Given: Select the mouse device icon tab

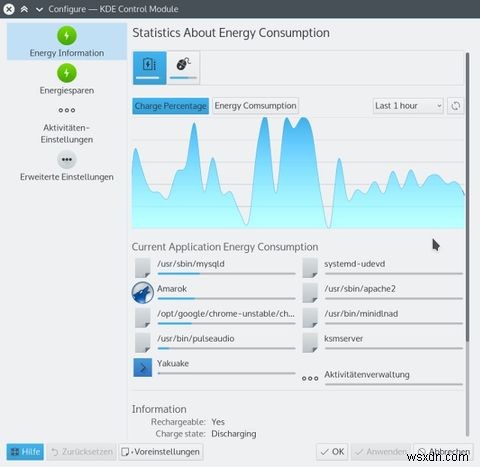Looking at the screenshot, I should (183, 68).
